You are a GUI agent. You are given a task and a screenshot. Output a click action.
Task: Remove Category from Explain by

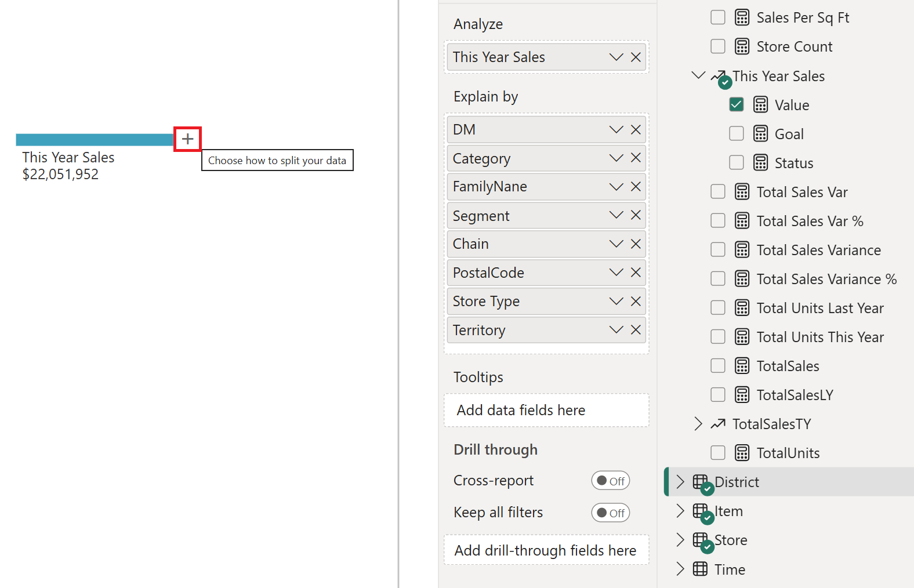(x=636, y=158)
